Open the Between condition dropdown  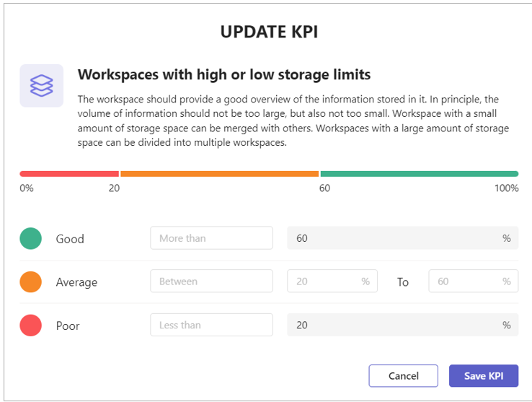(211, 281)
